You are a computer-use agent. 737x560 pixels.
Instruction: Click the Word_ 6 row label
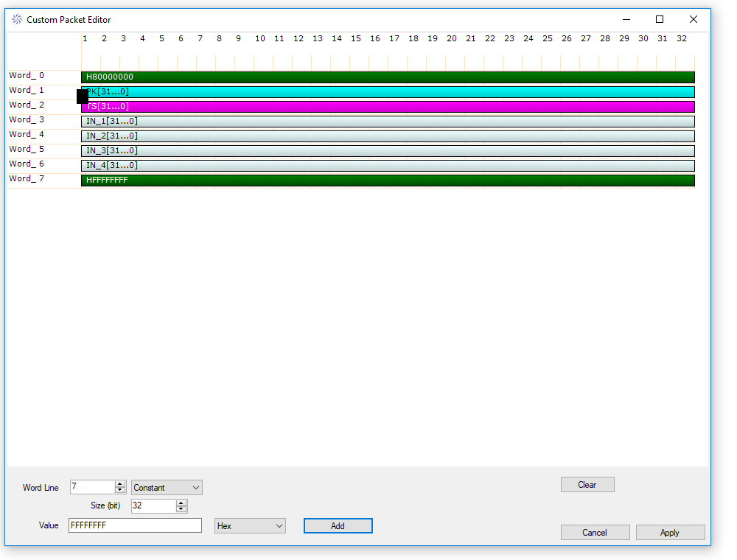coord(27,164)
